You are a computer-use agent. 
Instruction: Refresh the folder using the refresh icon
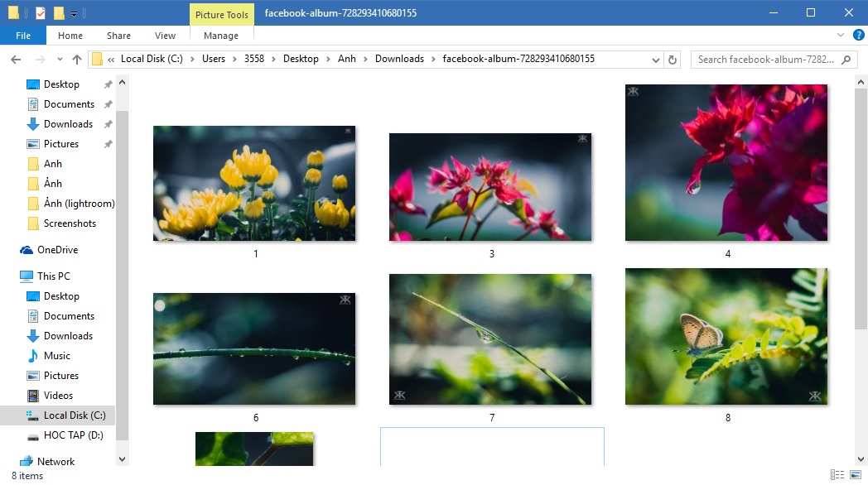click(x=671, y=59)
